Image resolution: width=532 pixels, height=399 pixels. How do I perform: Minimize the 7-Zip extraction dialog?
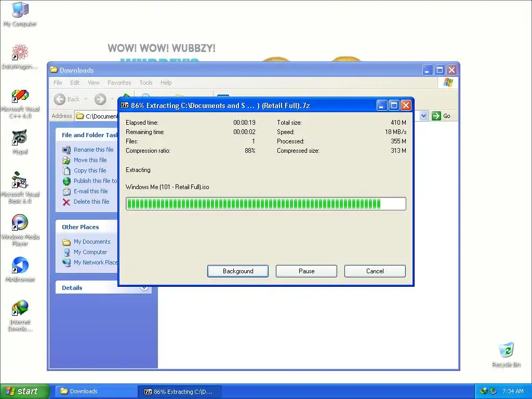pos(381,105)
